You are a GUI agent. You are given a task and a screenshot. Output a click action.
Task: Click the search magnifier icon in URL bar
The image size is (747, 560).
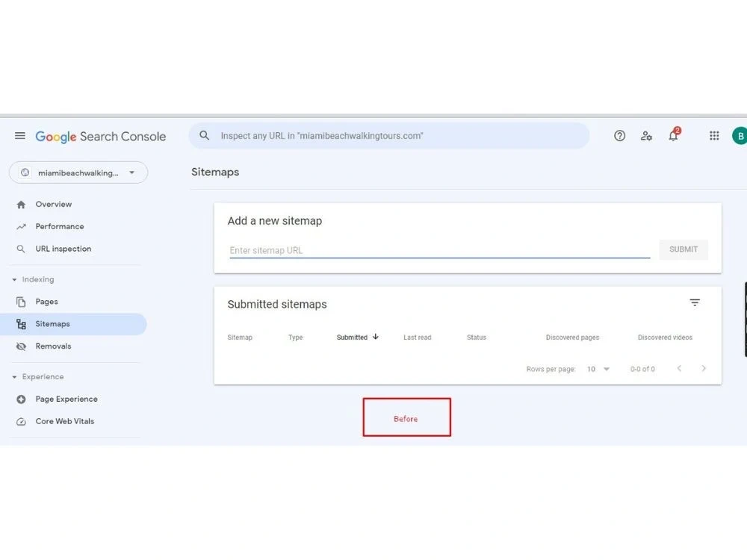(x=205, y=136)
